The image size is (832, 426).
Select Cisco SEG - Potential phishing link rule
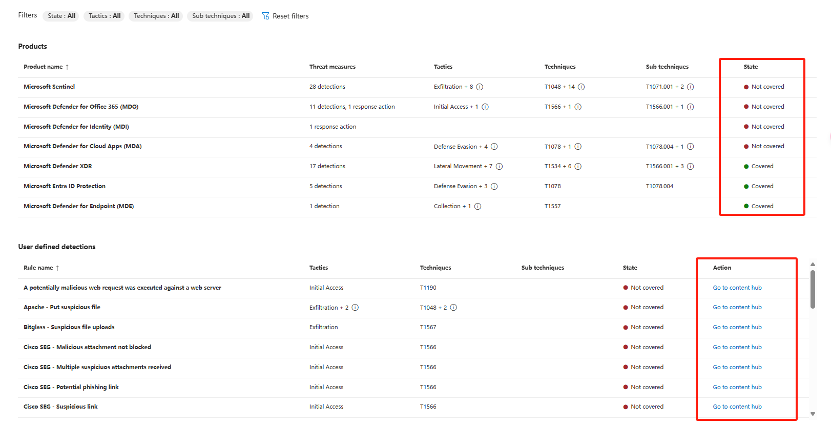click(x=71, y=387)
